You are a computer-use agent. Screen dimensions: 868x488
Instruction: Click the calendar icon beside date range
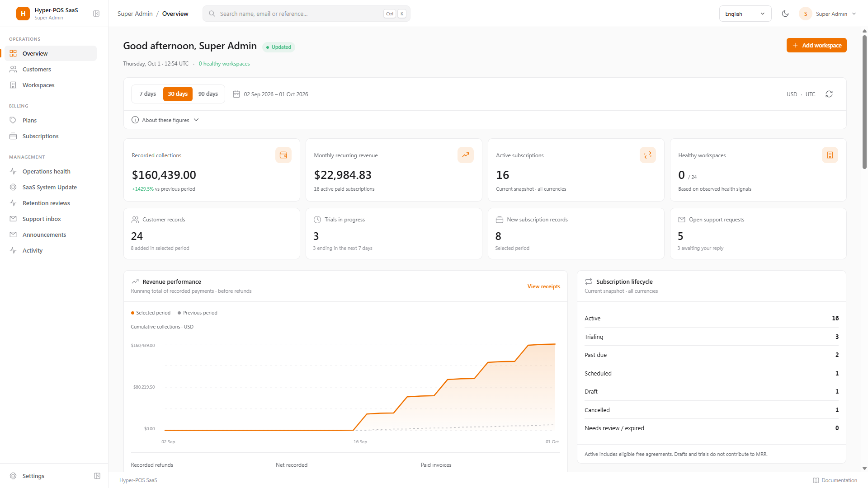(236, 94)
